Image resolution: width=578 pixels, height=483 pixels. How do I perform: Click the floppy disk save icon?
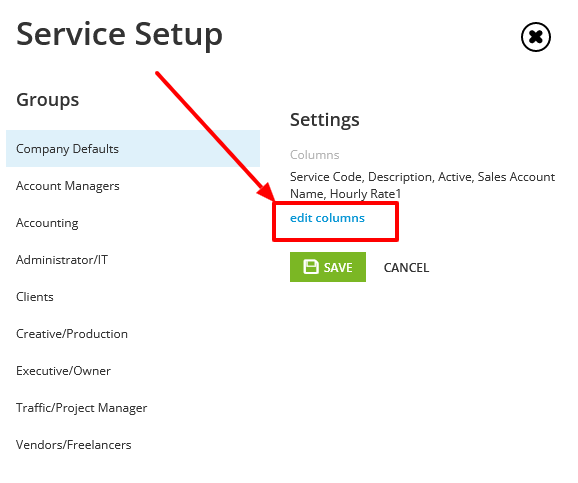[x=311, y=267]
